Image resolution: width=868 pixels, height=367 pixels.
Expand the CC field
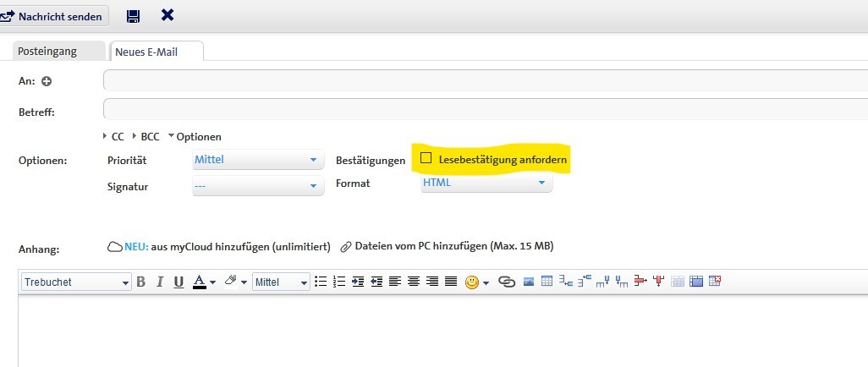113,137
